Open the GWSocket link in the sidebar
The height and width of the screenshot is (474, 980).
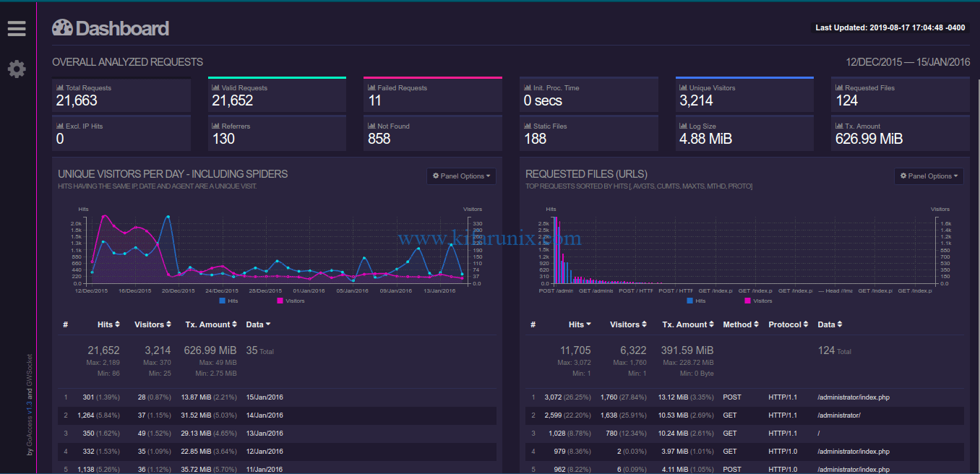coord(30,370)
